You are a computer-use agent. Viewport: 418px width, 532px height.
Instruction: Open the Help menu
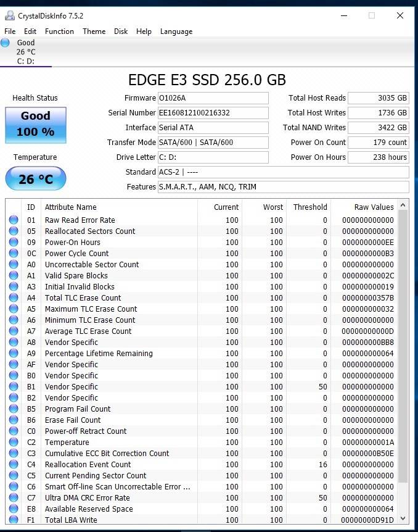(144, 31)
